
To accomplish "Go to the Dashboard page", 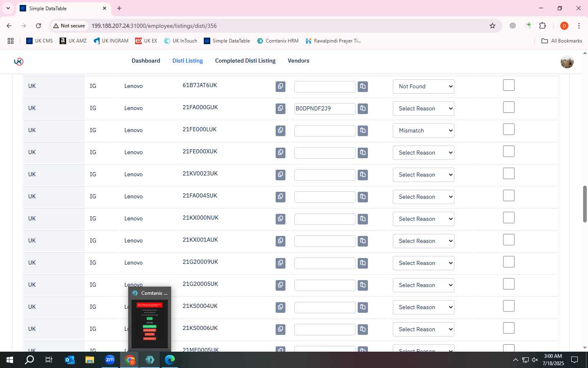I will (146, 61).
